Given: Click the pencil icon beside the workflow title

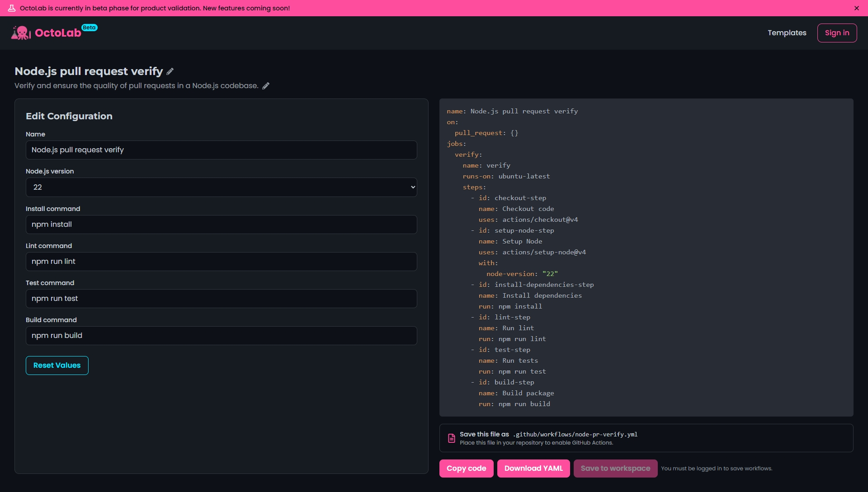Looking at the screenshot, I should (170, 71).
